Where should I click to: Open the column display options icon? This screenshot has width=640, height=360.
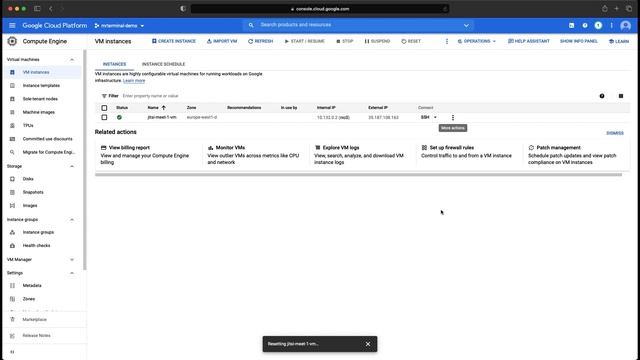(x=621, y=96)
